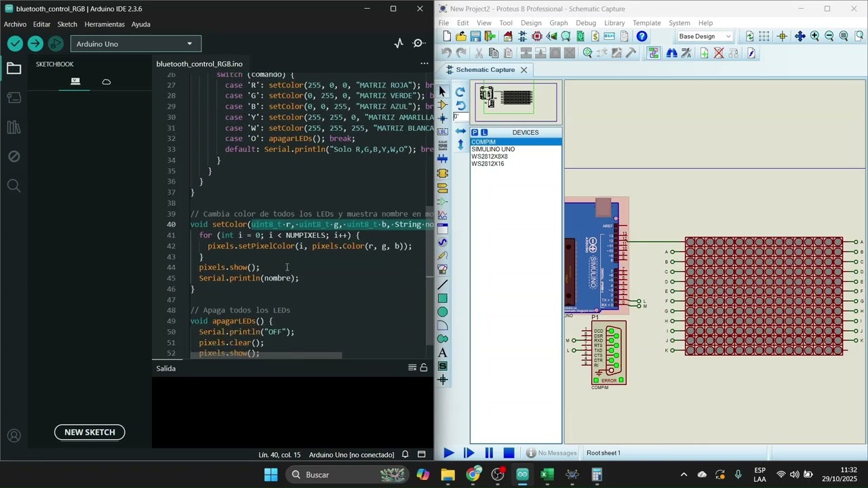Toggle Proteus Wire Autorouter icon
The width and height of the screenshot is (868, 488).
(654, 53)
